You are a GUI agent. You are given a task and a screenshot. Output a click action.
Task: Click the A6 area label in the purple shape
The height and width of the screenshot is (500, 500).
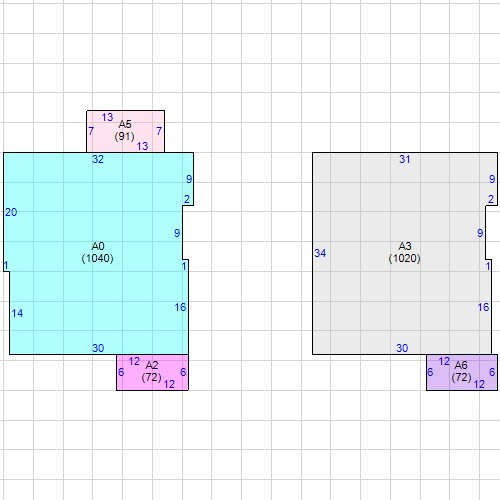461,365
